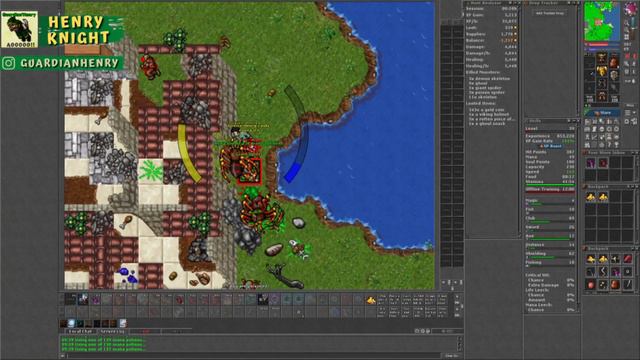Click the Offline Training bar
Screen dimensions: 640x360
pos(550,189)
